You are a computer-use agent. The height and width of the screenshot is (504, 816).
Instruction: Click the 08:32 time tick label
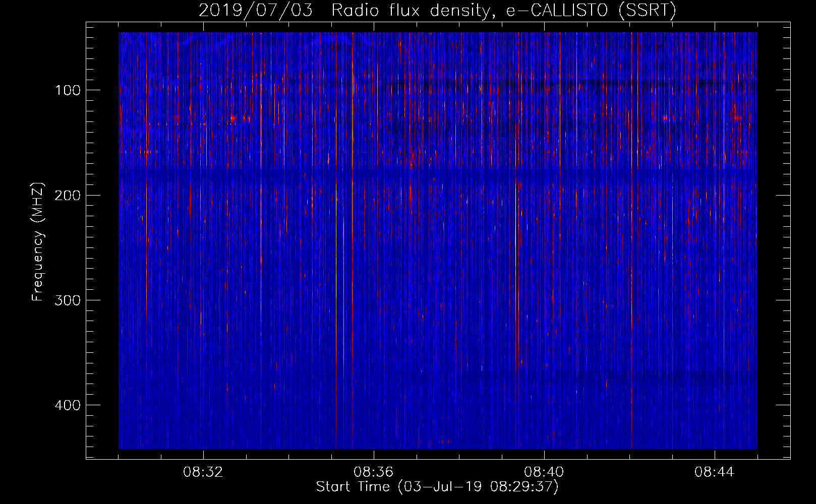click(x=203, y=472)
